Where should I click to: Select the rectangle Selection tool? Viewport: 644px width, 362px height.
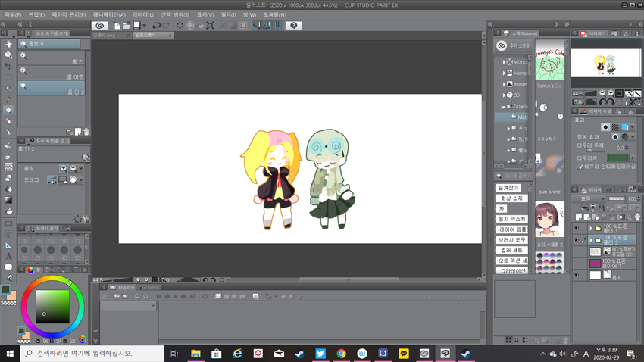8,77
